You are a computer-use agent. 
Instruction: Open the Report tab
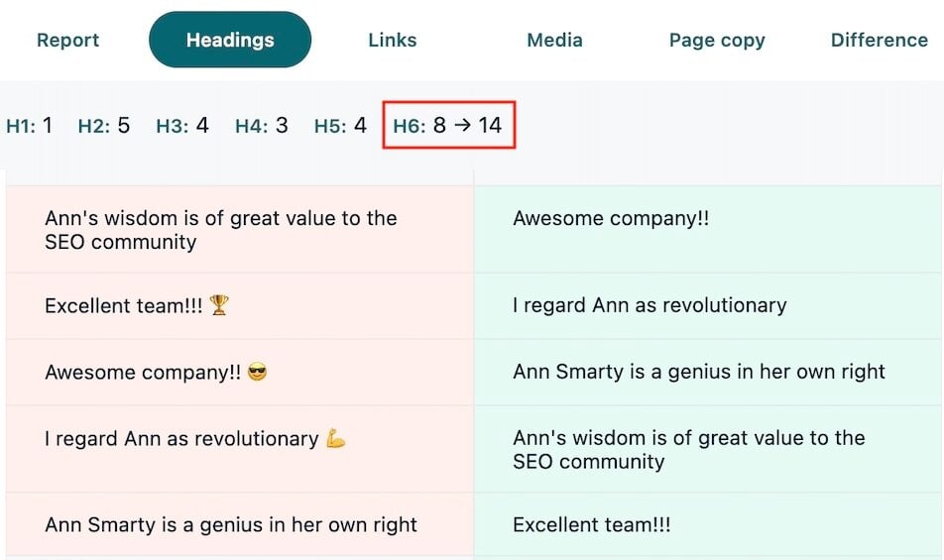coord(67,41)
